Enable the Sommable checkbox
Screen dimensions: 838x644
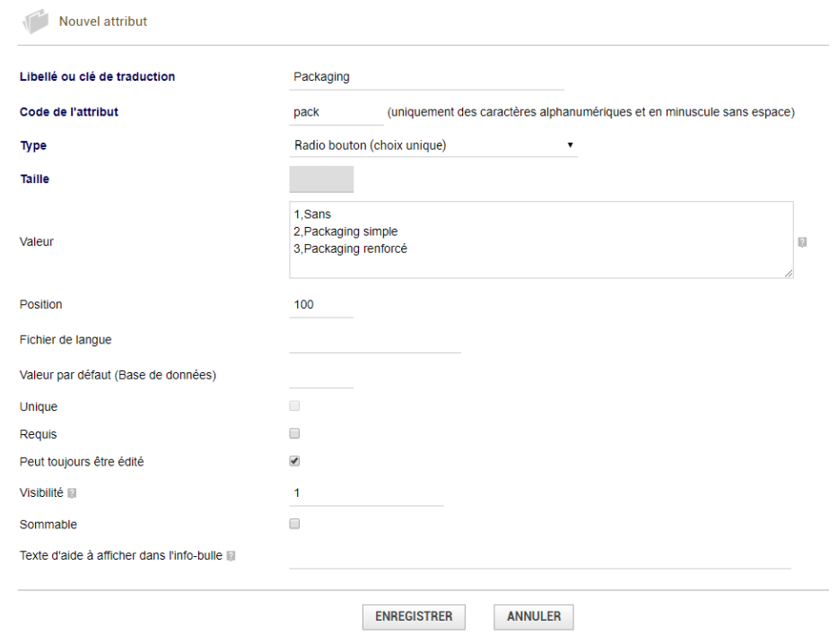pos(294,524)
